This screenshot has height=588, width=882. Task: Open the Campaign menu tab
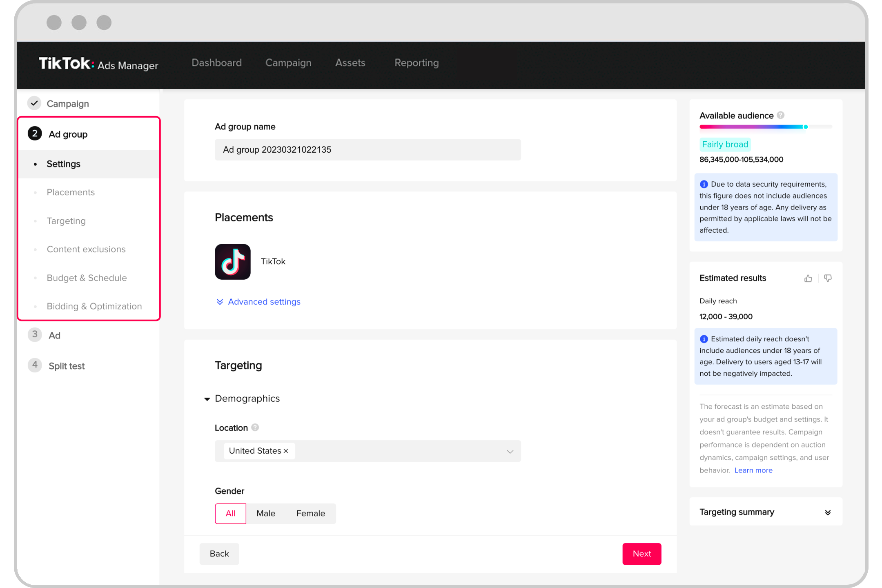click(287, 63)
